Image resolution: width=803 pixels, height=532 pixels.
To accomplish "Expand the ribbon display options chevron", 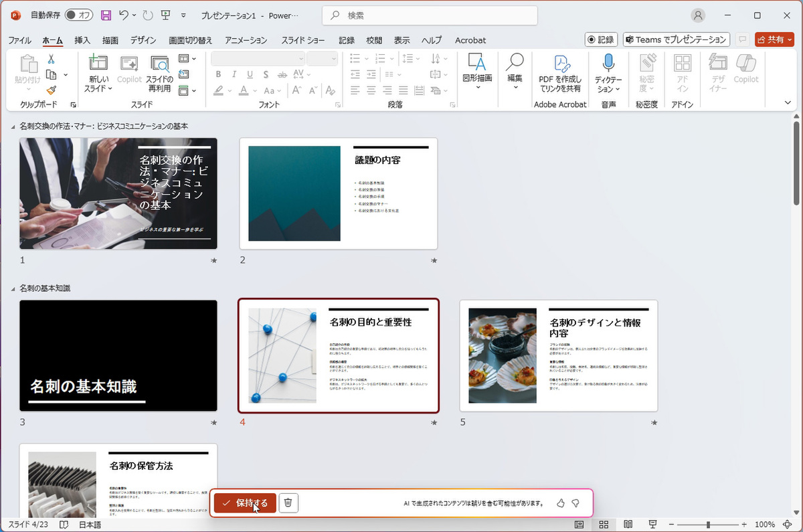I will [x=788, y=102].
